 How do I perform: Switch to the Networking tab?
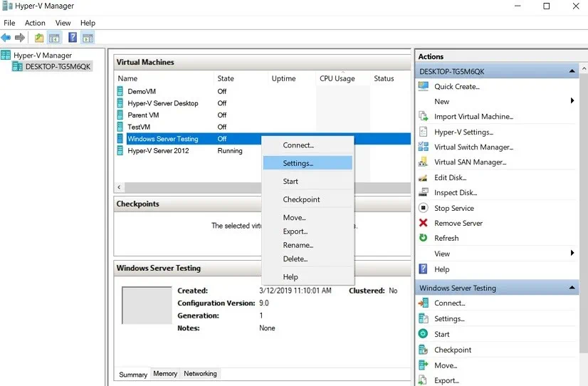(x=200, y=373)
